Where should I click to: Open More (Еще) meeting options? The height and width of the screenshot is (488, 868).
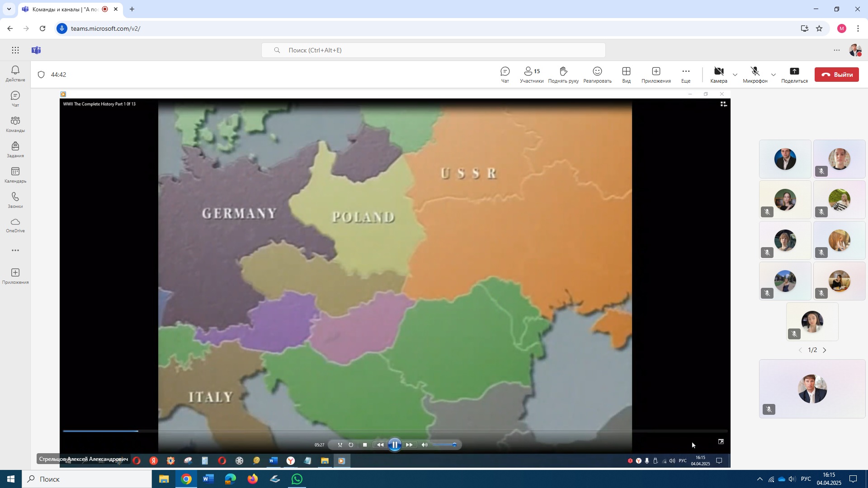tap(686, 75)
